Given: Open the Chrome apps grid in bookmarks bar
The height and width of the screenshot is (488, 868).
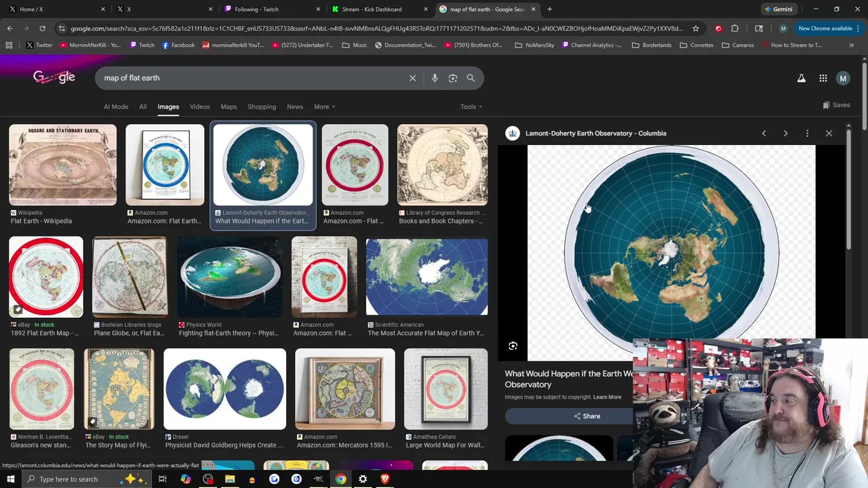Looking at the screenshot, I should 9,45.
